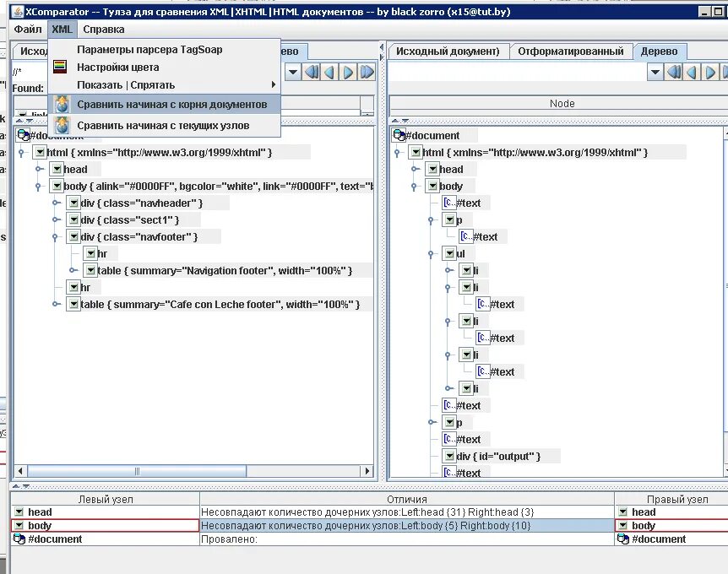
Task: Jump to first match in left pane
Action: coord(312,72)
